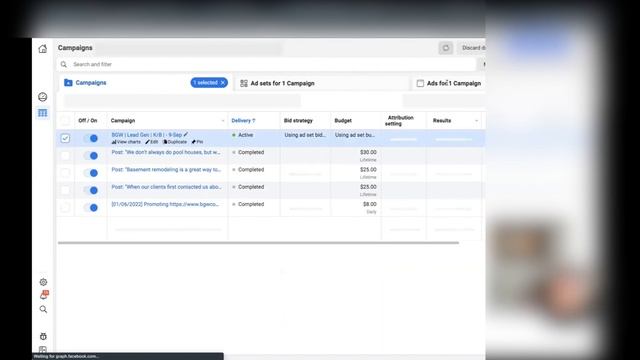Click the blue Campaigns folder icon

pos(68,83)
